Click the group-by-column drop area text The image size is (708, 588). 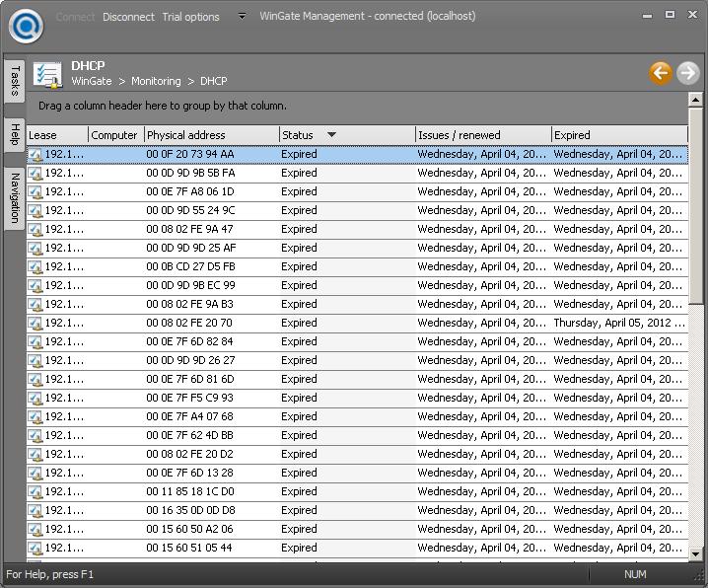(x=163, y=106)
